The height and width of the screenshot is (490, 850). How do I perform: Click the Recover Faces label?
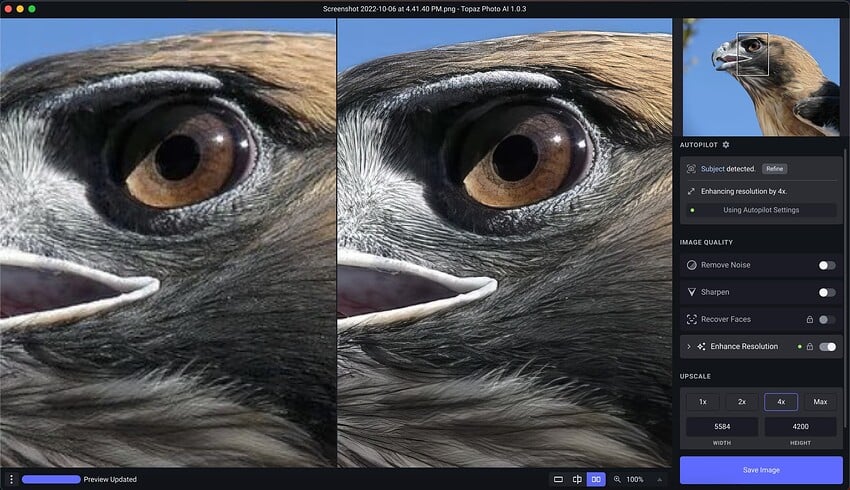(x=726, y=319)
